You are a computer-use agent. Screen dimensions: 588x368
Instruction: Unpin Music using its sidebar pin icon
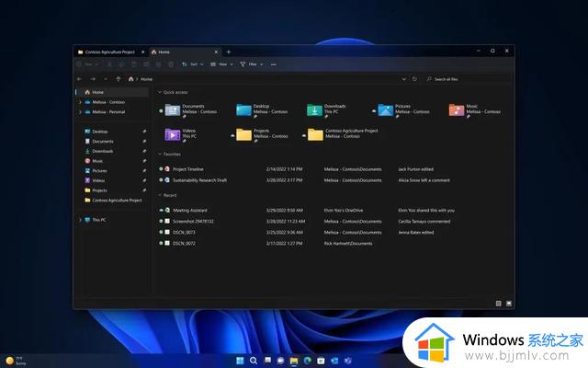(144, 161)
